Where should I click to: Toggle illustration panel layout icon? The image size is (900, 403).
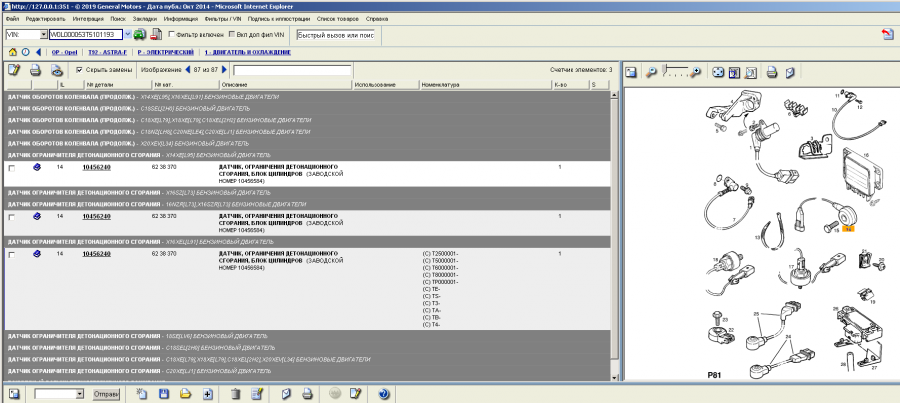631,72
